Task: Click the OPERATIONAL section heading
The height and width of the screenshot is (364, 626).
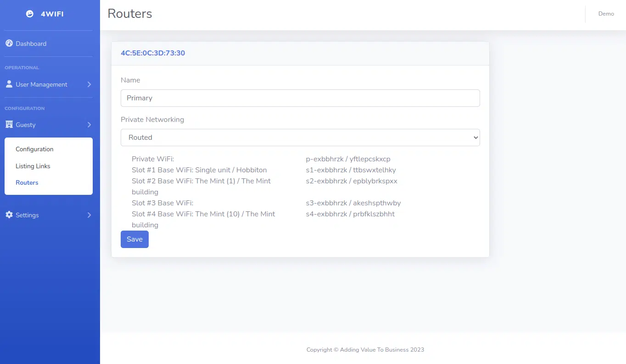Action: coord(22,68)
